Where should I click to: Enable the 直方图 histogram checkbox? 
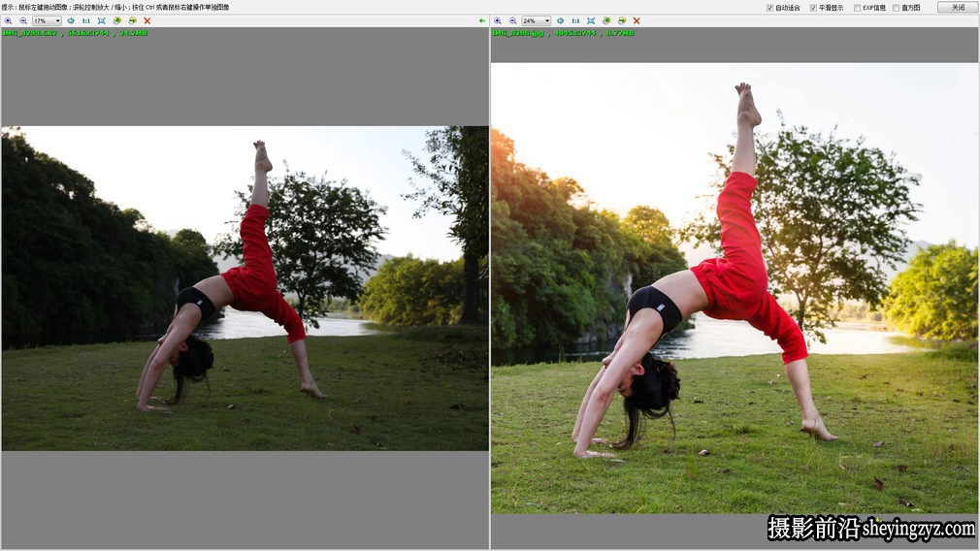896,8
